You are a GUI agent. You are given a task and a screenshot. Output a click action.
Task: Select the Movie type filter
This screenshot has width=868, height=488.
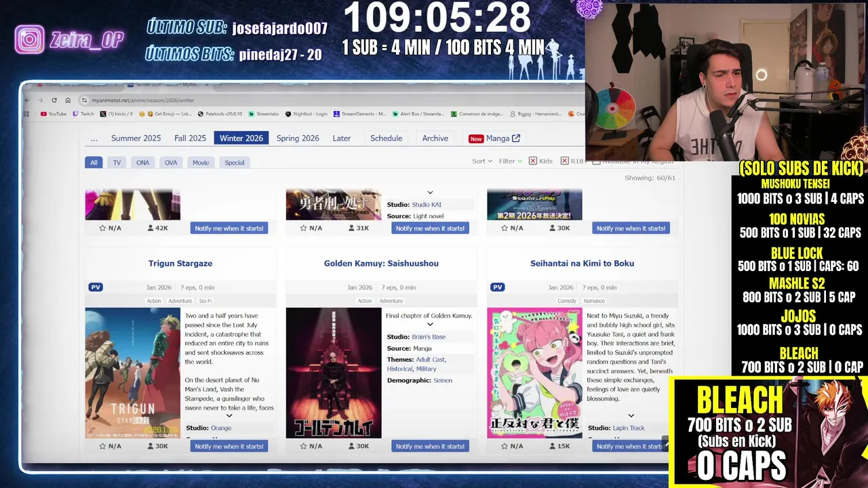[201, 163]
